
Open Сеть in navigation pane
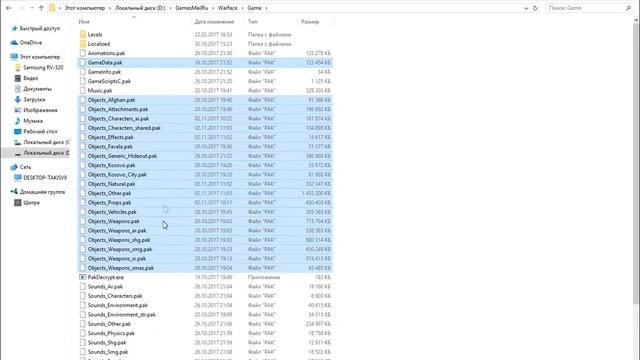point(25,167)
